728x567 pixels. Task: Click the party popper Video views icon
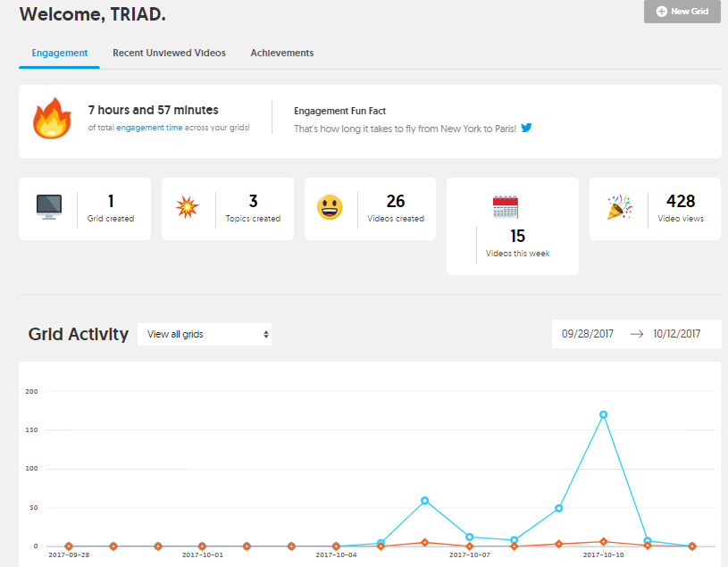point(619,207)
